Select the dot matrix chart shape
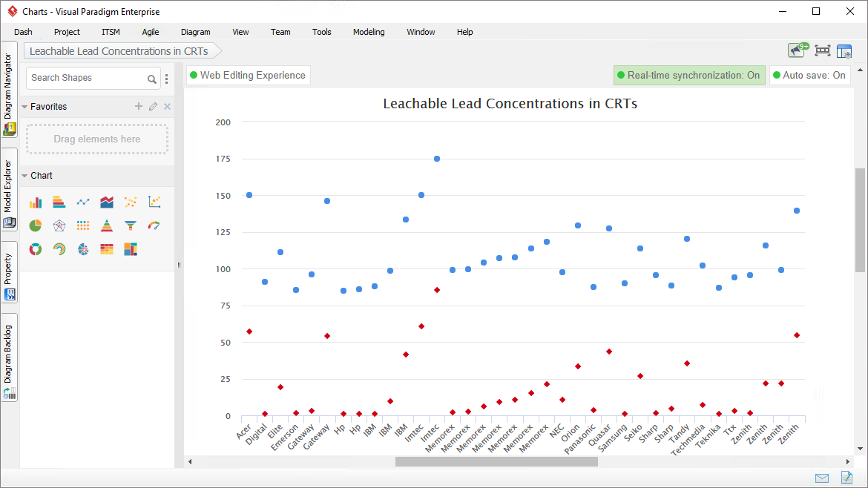This screenshot has width=868, height=488. [83, 225]
